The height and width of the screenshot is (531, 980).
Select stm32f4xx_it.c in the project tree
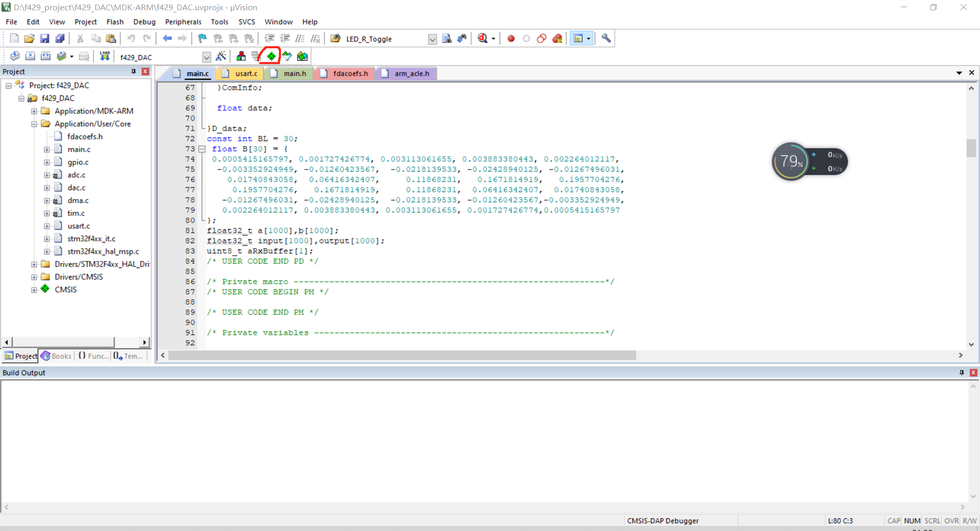[x=91, y=239]
